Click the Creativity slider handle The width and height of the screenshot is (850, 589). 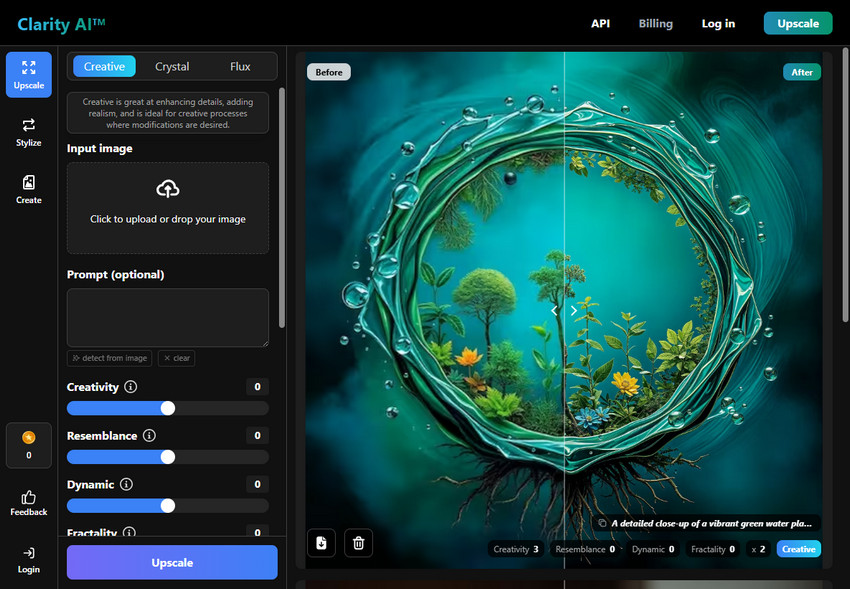tap(168, 408)
